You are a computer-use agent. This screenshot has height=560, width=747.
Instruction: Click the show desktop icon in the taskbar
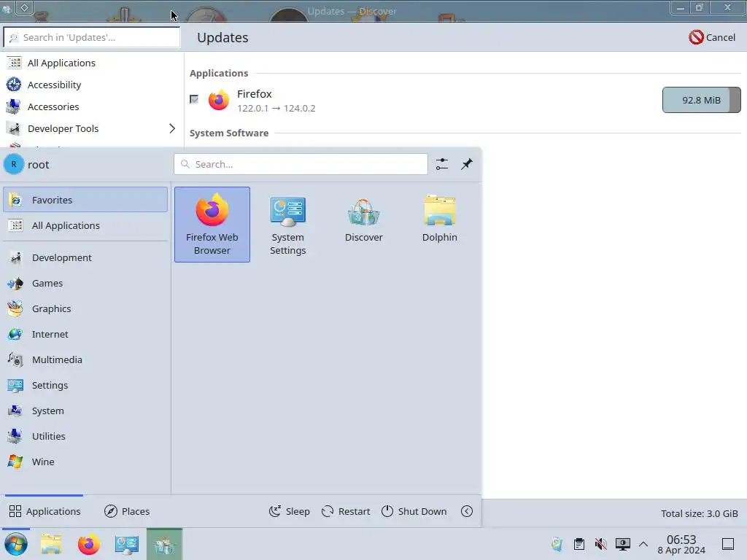[728, 544]
